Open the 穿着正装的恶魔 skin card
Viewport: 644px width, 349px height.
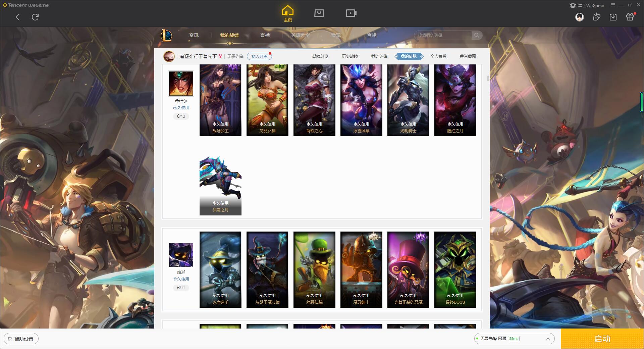pos(408,269)
